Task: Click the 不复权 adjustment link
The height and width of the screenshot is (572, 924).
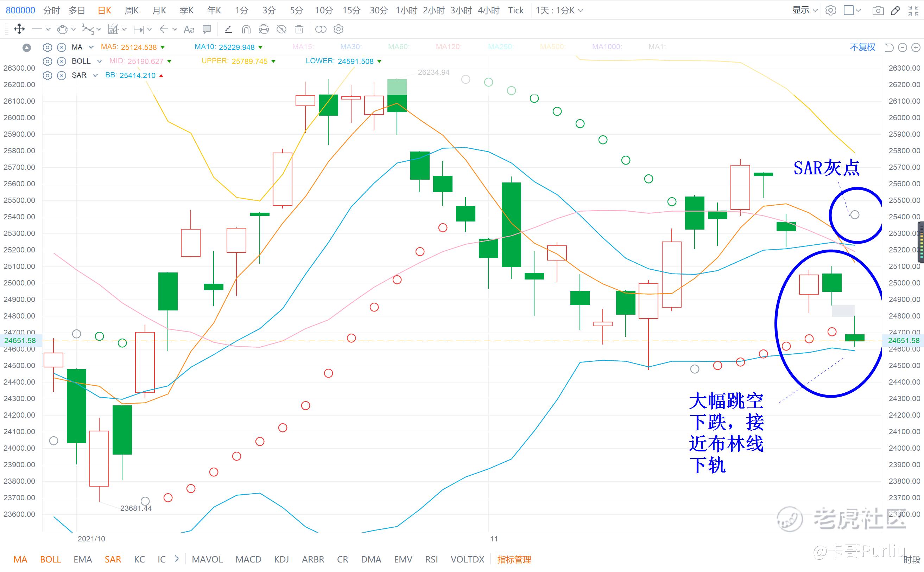Action: tap(862, 47)
